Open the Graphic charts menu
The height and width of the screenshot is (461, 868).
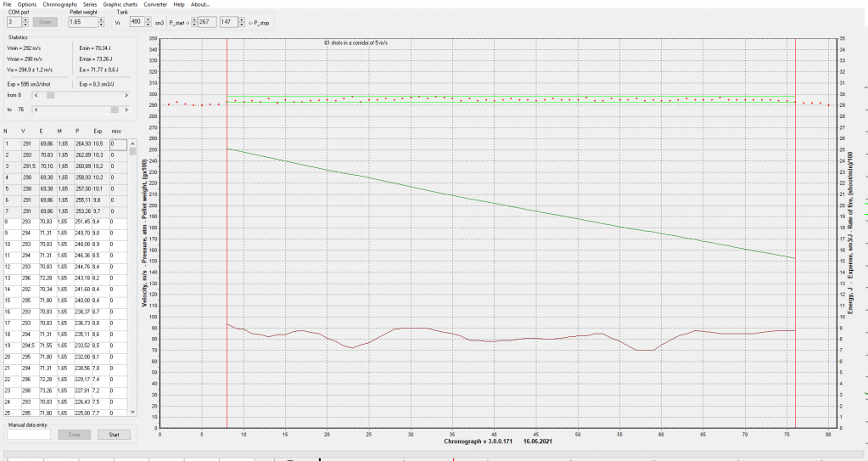[x=120, y=4]
